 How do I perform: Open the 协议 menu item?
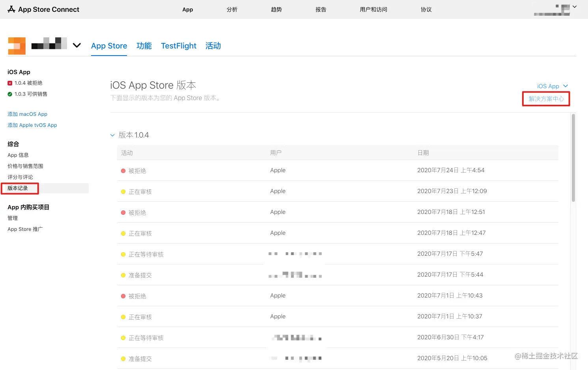click(426, 9)
